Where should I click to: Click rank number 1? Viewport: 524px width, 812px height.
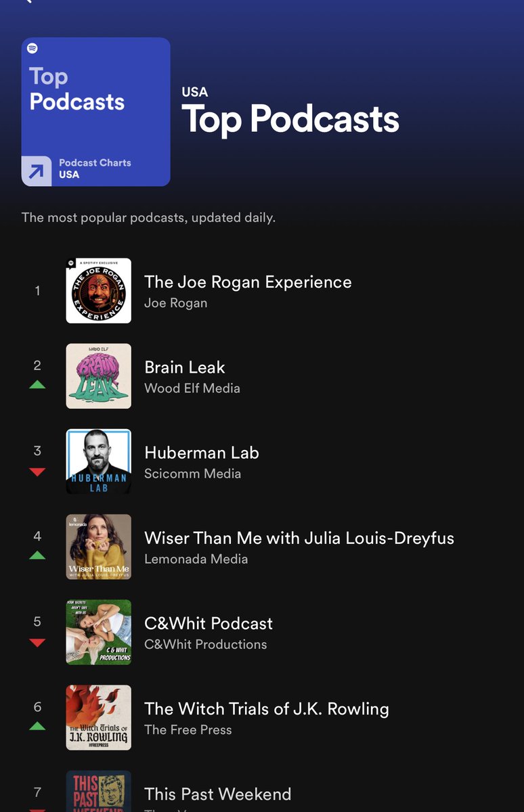pos(37,290)
